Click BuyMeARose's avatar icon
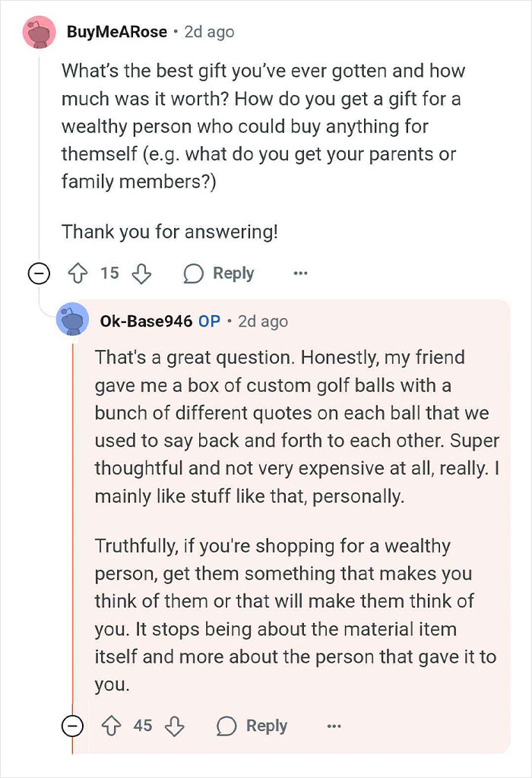This screenshot has height=778, width=532. click(x=40, y=32)
